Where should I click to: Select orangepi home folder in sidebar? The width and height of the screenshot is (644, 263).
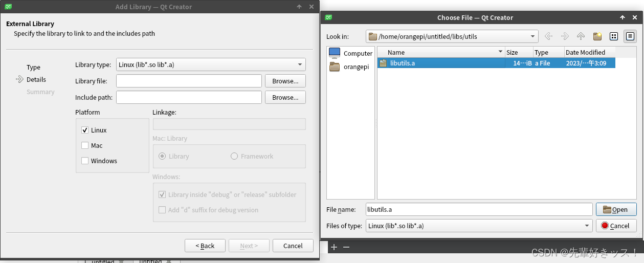click(349, 67)
